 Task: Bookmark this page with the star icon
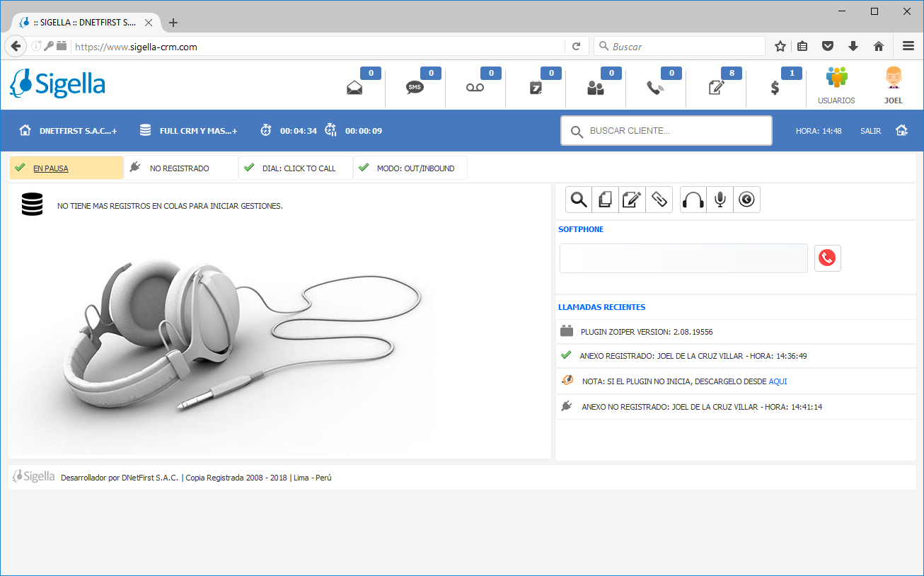pos(780,46)
